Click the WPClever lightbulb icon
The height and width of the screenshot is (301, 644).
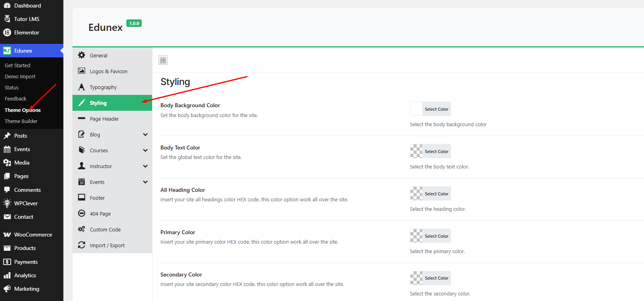(7, 203)
